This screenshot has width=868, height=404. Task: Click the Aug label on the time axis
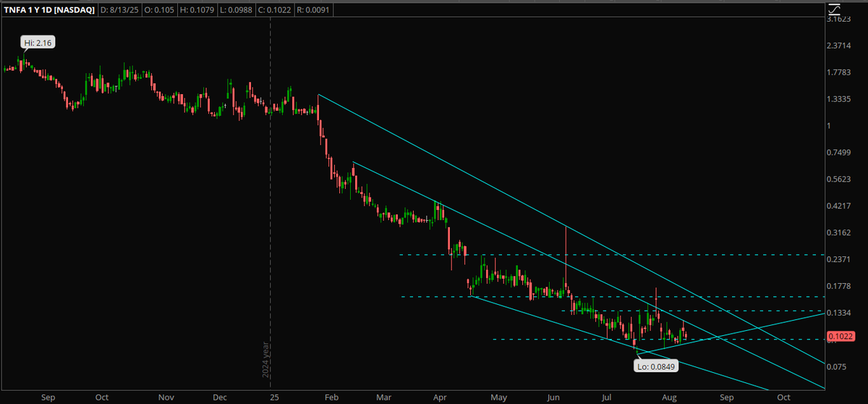click(x=670, y=397)
